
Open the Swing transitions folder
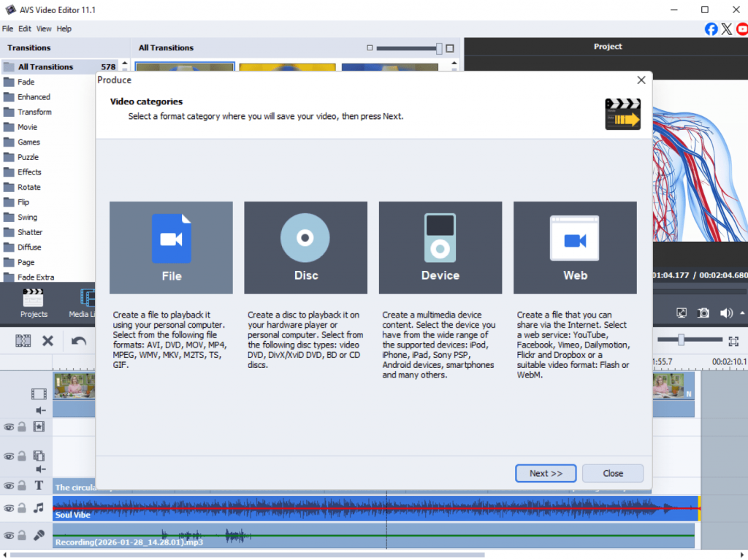pyautogui.click(x=27, y=217)
